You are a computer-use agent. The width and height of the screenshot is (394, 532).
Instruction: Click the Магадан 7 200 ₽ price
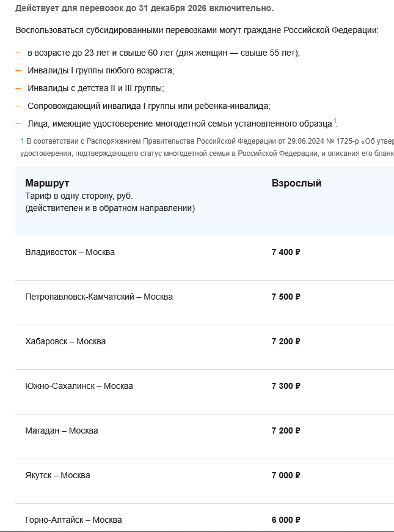tap(286, 430)
